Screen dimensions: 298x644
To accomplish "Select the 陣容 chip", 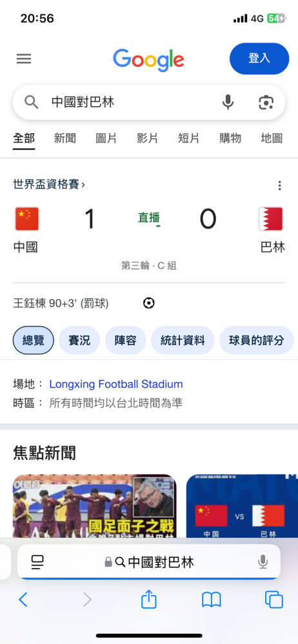I will [x=125, y=340].
